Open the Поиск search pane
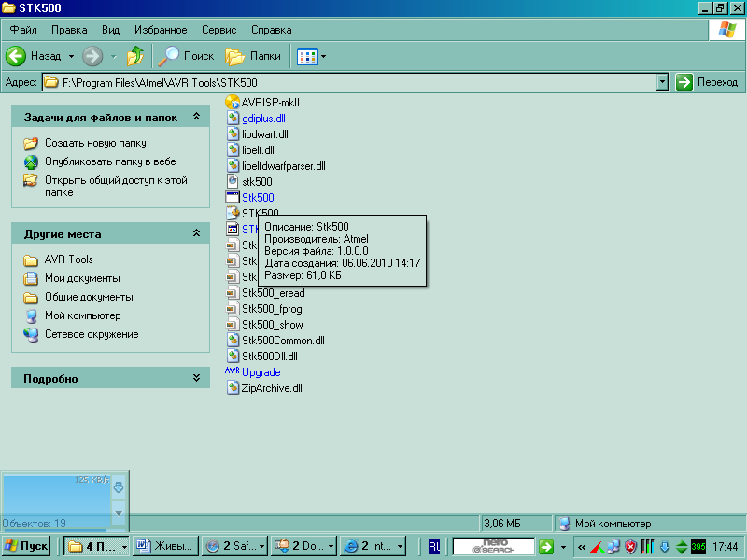 coord(186,56)
